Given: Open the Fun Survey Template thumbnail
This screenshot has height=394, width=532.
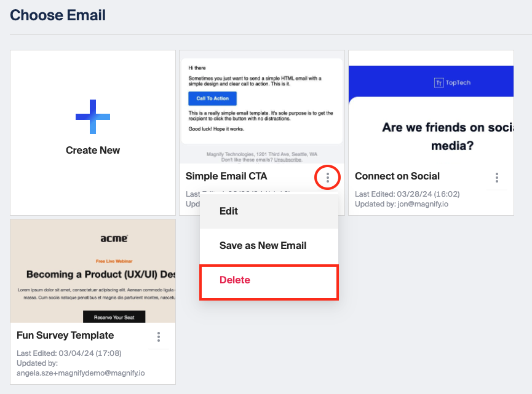Looking at the screenshot, I should [93, 271].
